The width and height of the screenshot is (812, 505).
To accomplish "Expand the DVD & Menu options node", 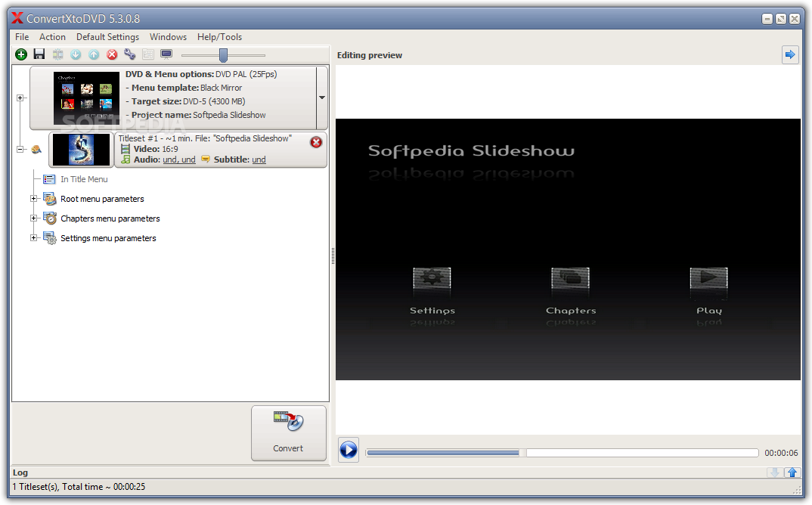I will pos(20,98).
